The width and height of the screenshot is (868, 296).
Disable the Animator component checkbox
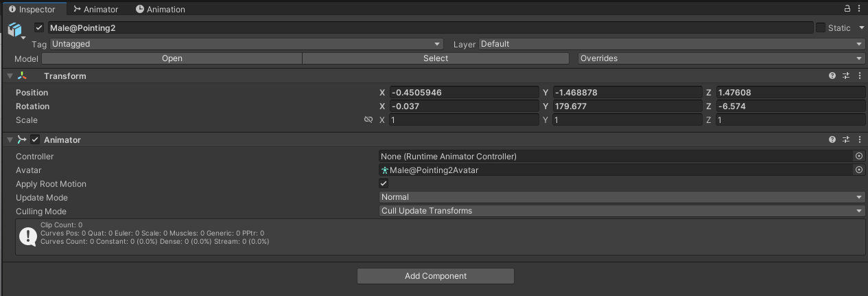tap(35, 139)
